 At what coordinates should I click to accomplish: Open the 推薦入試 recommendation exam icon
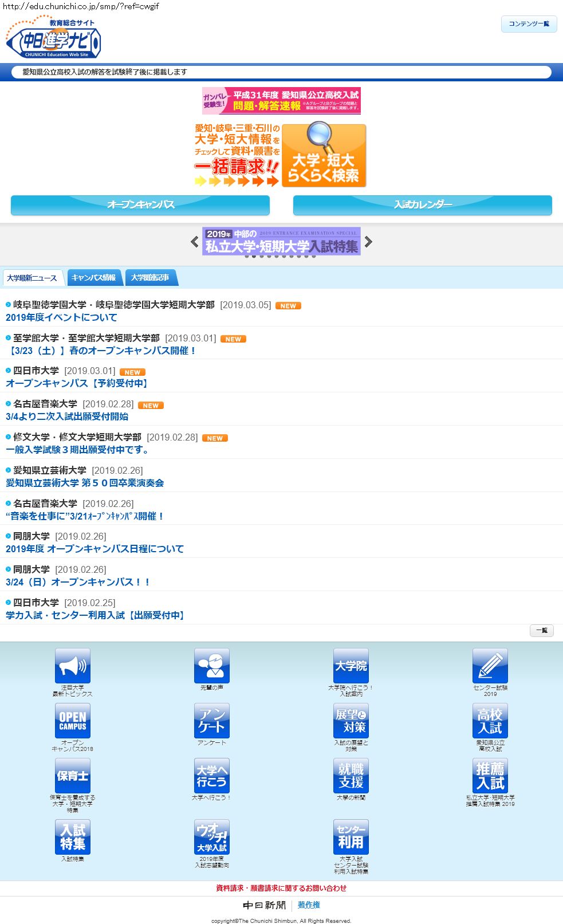490,776
